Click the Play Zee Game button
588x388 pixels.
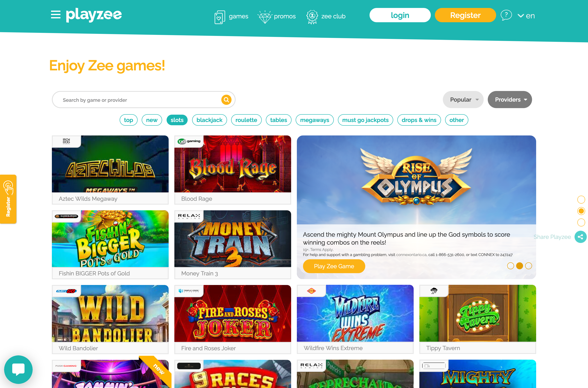click(334, 266)
